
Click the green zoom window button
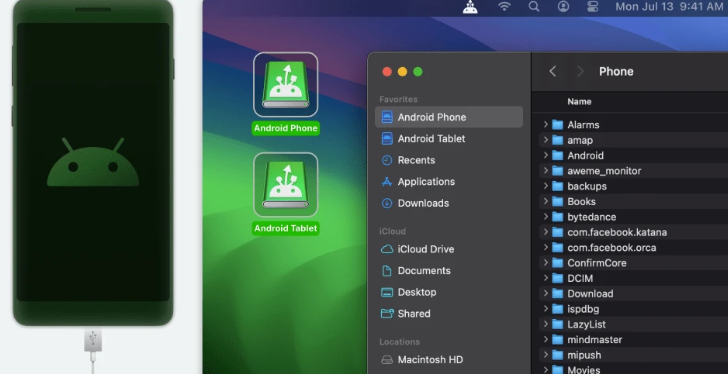tap(418, 71)
